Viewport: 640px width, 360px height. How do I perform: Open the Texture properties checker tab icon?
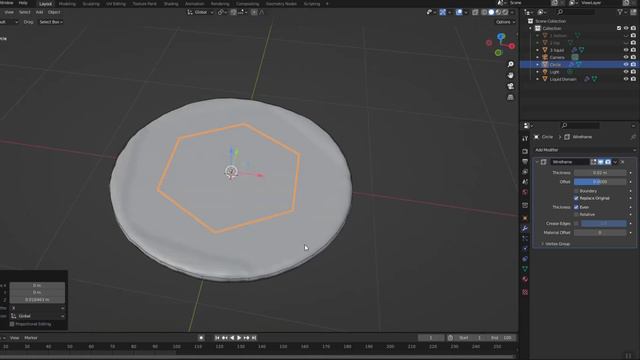pyautogui.click(x=525, y=292)
